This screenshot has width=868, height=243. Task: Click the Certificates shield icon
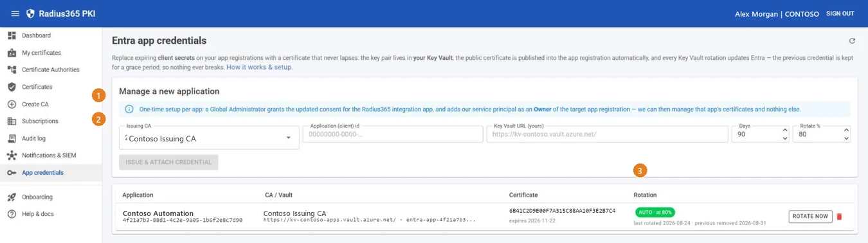pos(12,87)
